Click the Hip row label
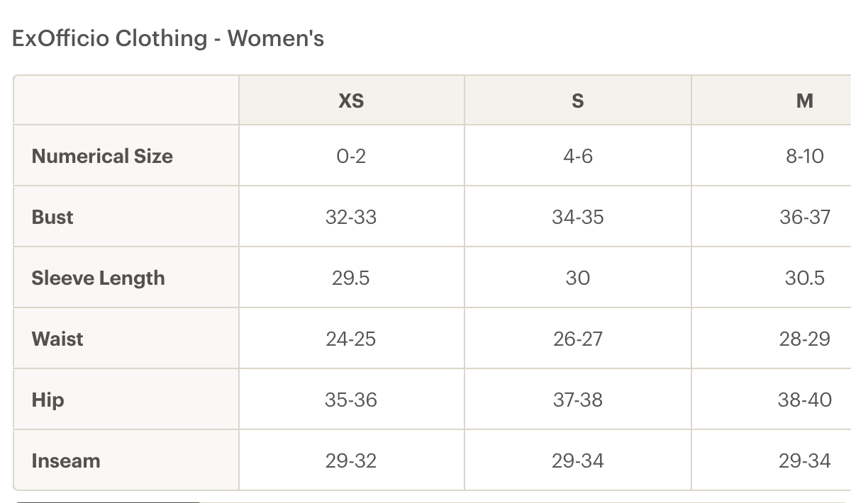The image size is (868, 503). [48, 400]
